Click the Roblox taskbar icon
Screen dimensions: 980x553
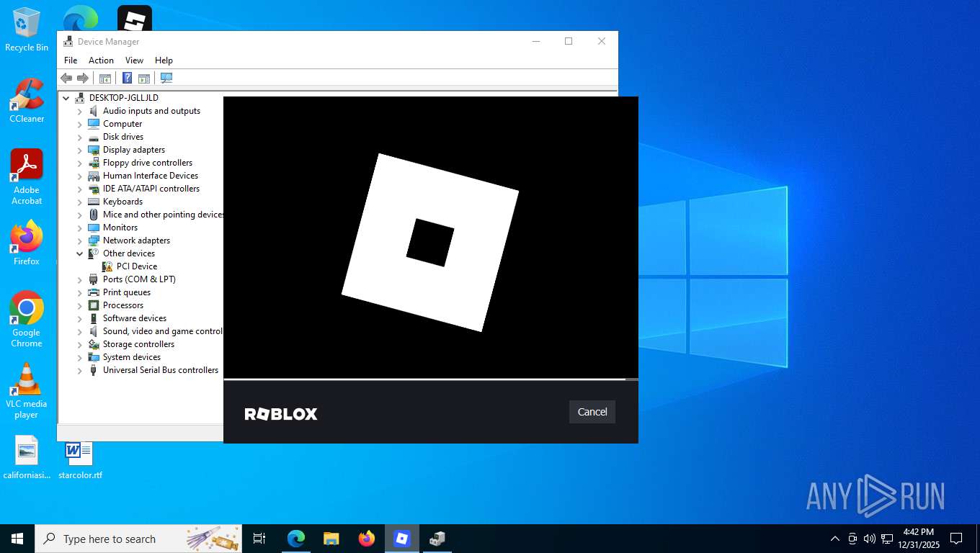click(401, 539)
